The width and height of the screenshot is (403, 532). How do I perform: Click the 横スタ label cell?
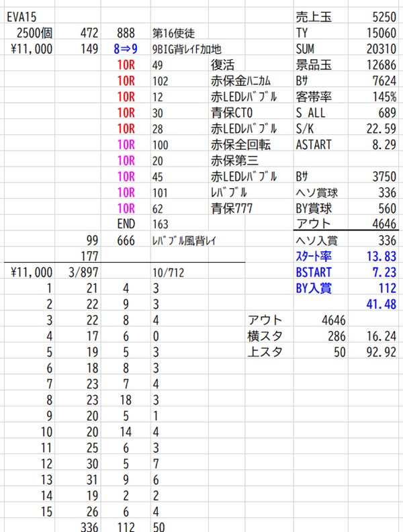tap(265, 337)
